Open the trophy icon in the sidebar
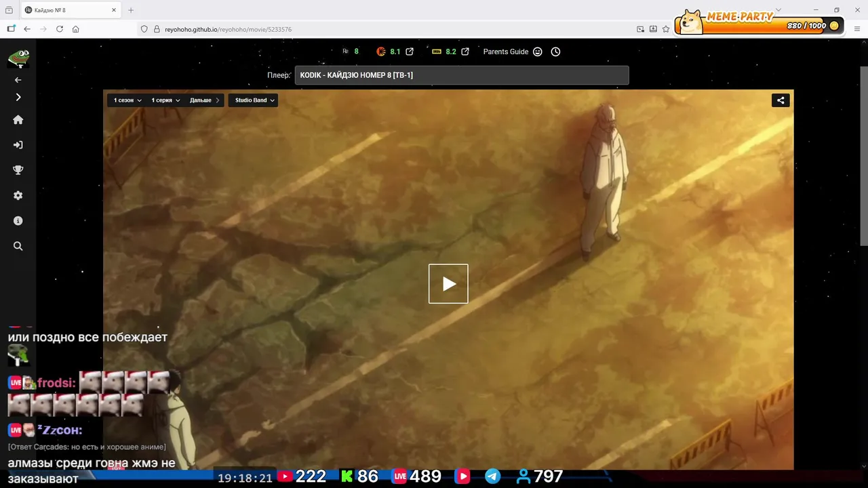 (x=18, y=170)
